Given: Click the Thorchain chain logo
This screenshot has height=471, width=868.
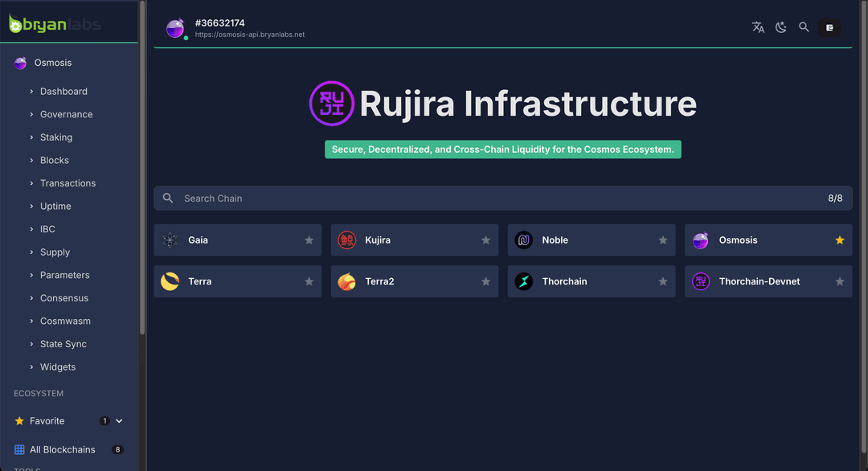Looking at the screenshot, I should tap(524, 281).
